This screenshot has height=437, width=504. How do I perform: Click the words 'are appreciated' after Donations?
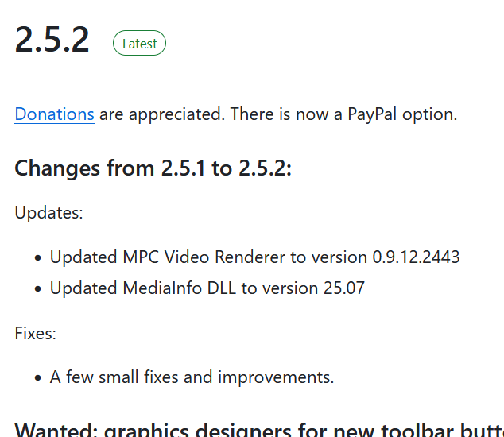pyautogui.click(x=161, y=114)
